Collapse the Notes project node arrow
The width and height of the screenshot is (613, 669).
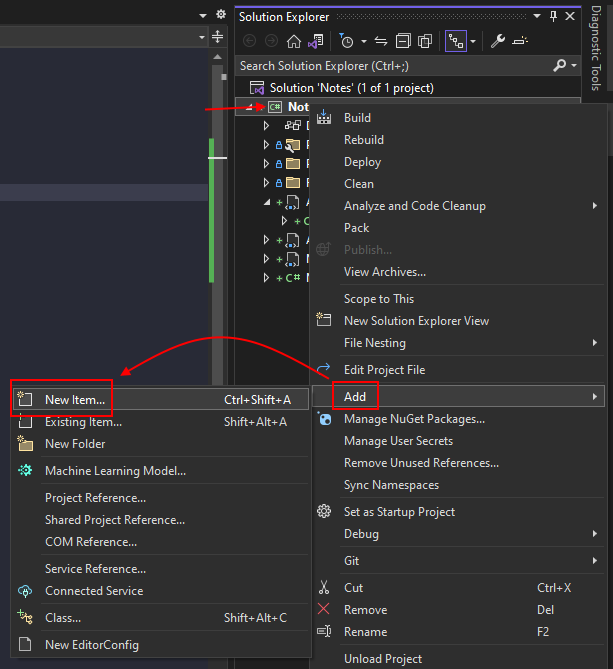(251, 107)
